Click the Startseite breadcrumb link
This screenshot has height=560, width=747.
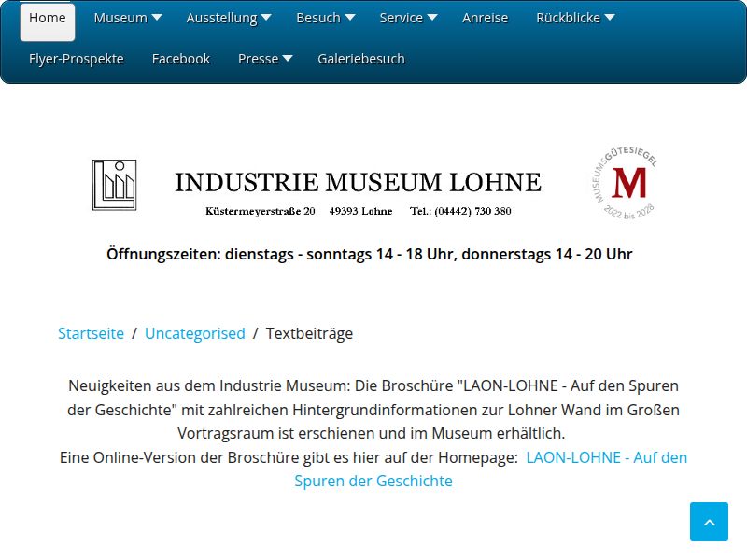coord(91,333)
